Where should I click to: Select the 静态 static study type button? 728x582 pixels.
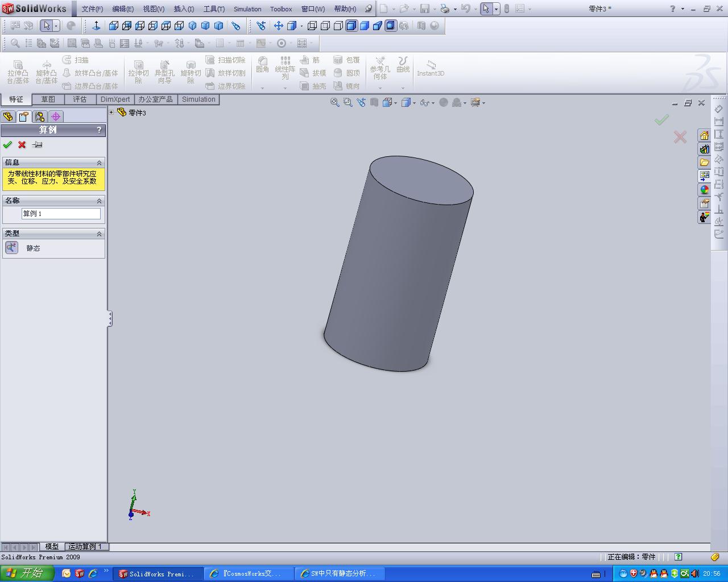pos(12,248)
